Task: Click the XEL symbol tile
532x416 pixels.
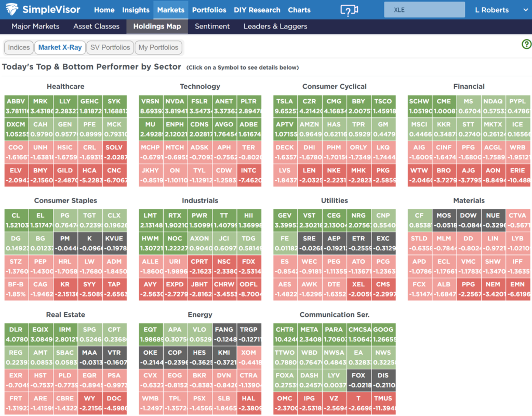Action: [x=358, y=289]
